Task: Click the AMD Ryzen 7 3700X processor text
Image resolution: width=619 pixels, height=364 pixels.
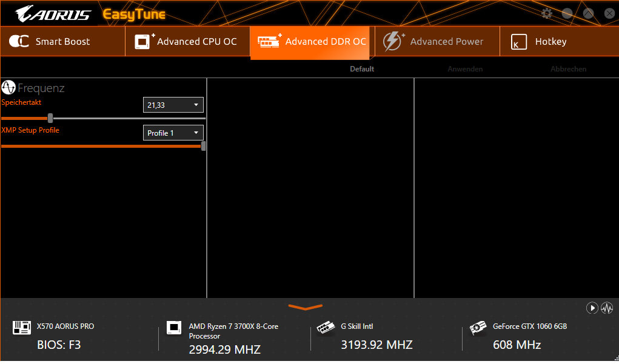Action: click(233, 331)
